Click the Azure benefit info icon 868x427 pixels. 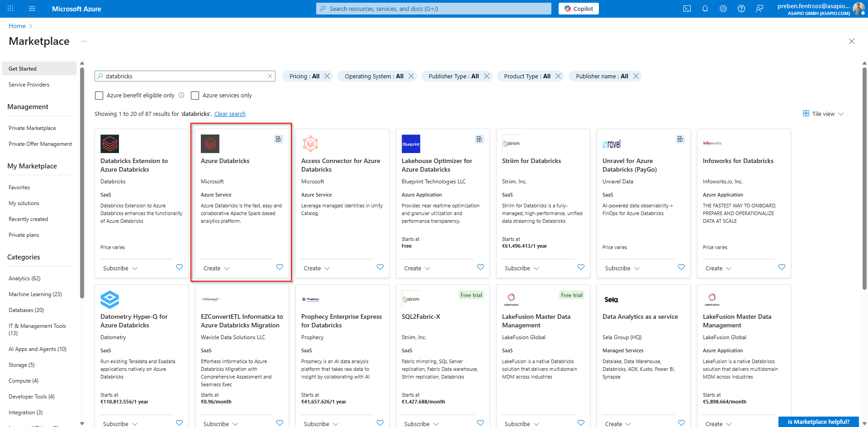click(181, 95)
